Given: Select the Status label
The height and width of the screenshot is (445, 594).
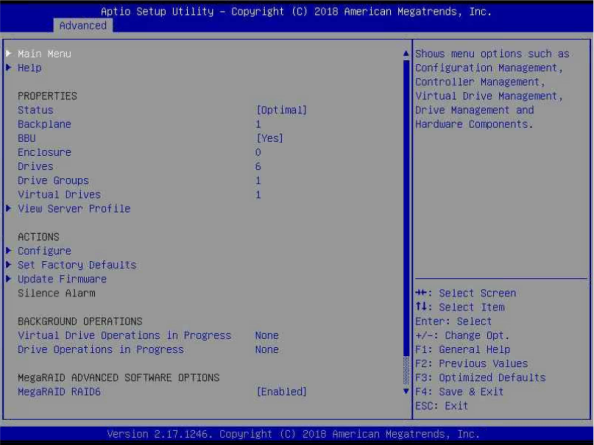Looking at the screenshot, I should tap(35, 110).
